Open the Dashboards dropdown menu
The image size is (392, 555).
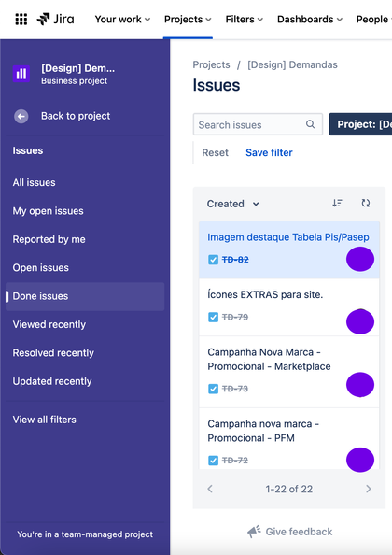310,19
